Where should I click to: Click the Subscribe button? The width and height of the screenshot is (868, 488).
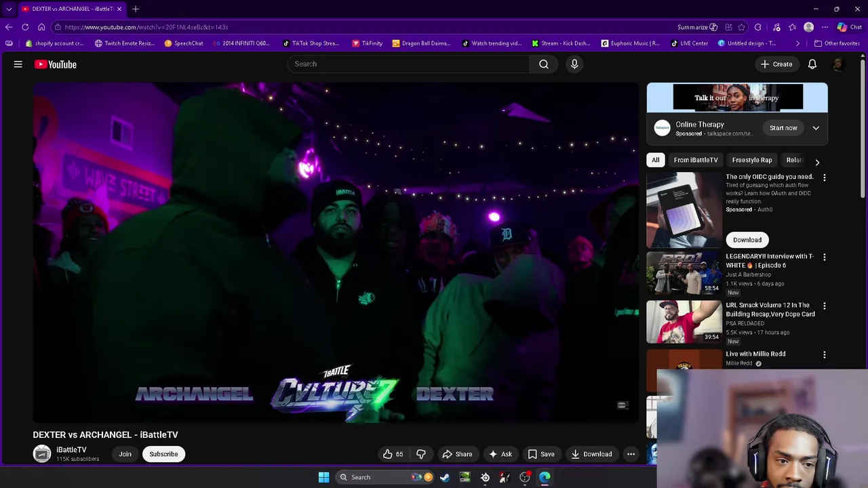163,454
